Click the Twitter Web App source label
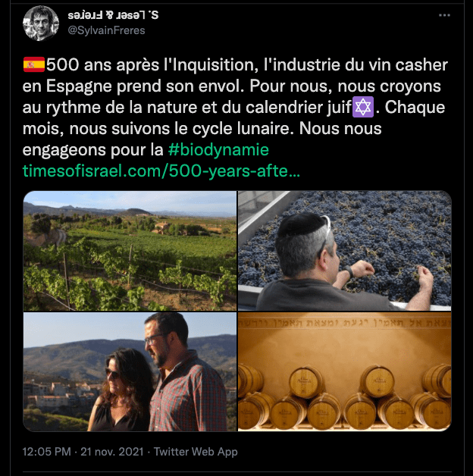Screen dimensions: 473x476 [x=196, y=452]
